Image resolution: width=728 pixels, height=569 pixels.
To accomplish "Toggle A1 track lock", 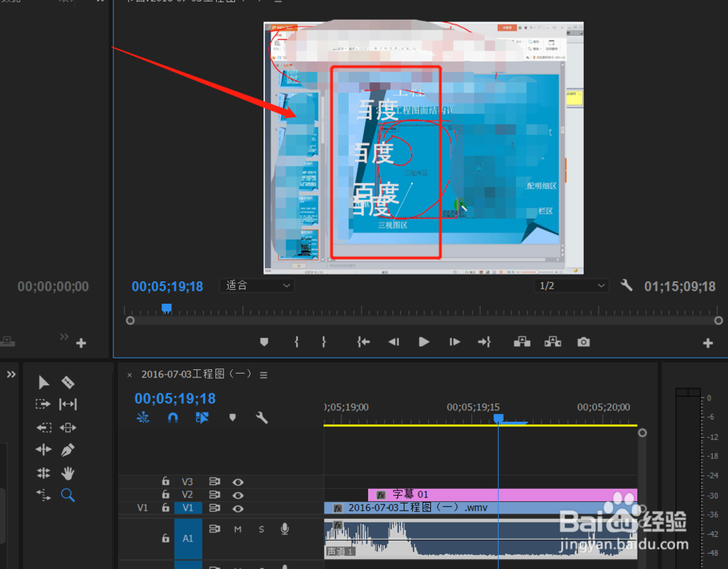I will click(x=165, y=538).
